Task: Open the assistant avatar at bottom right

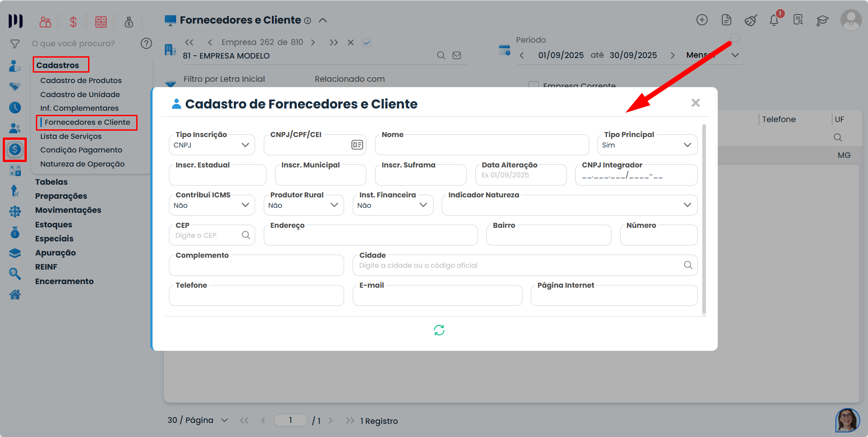Action: [x=848, y=420]
